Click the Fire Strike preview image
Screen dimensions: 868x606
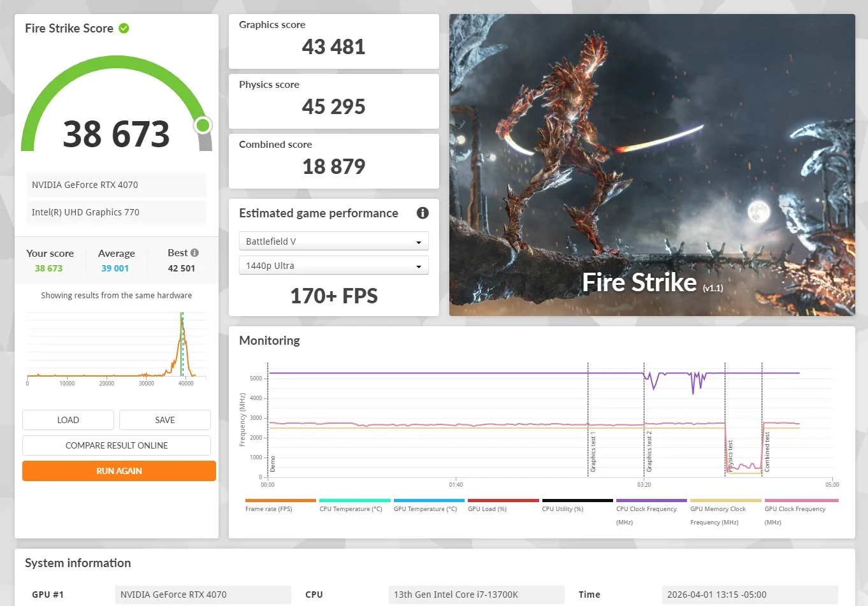(652, 165)
